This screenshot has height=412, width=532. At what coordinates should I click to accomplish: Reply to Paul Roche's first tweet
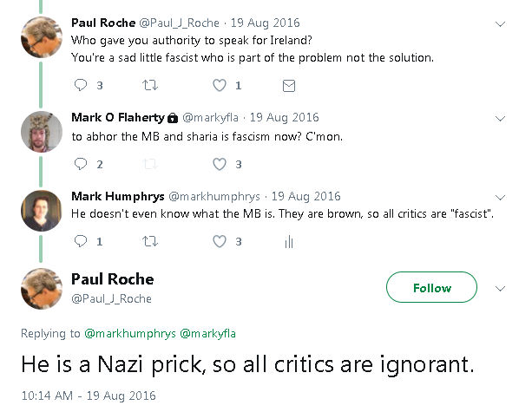(x=82, y=85)
